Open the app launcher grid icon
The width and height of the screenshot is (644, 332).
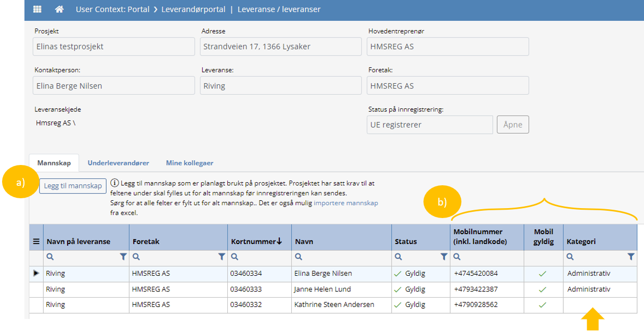coord(36,9)
